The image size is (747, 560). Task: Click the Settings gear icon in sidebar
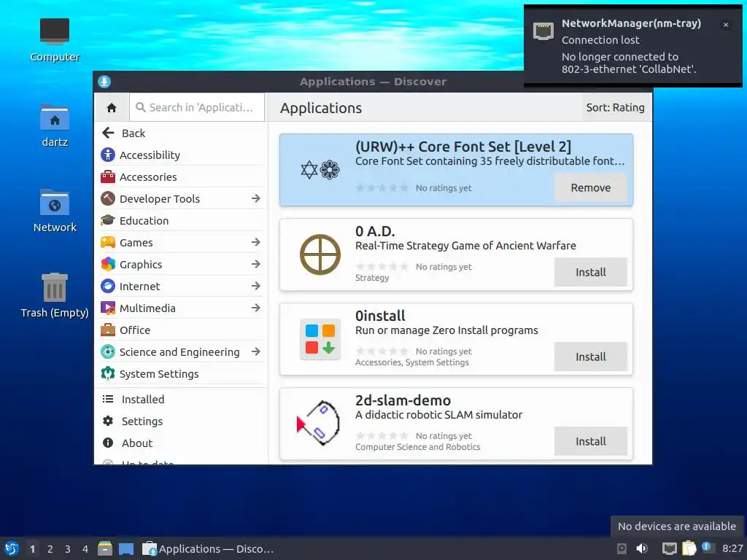[108, 421]
